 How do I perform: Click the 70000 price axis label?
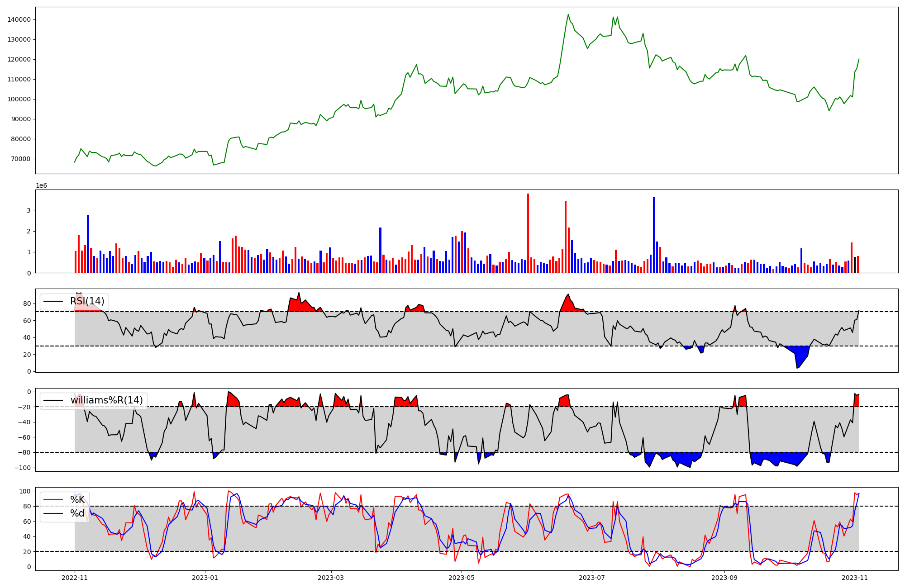point(21,159)
